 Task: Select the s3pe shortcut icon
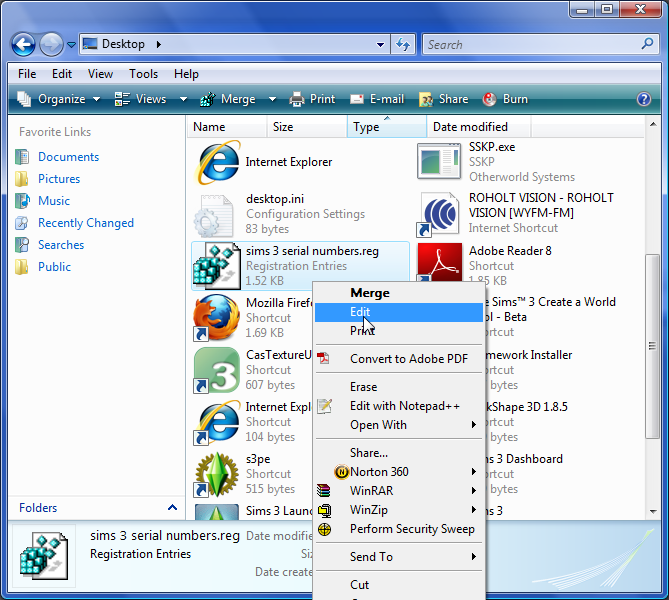click(x=217, y=474)
